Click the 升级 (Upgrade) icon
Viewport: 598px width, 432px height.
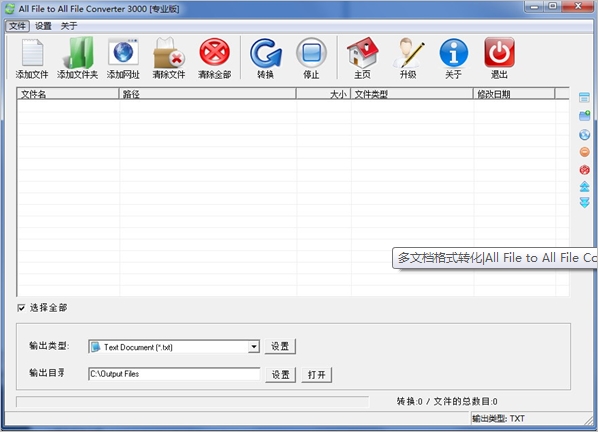pos(408,58)
